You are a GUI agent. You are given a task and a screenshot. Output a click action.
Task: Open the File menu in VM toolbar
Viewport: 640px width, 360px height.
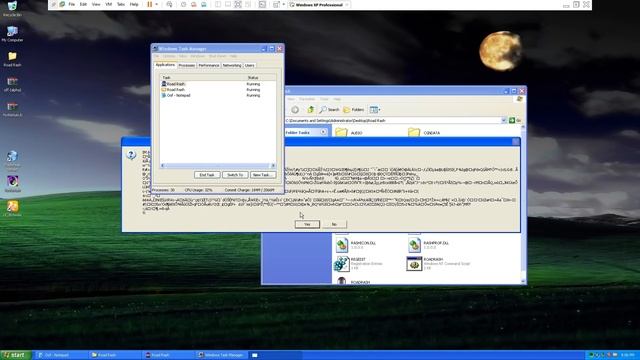point(71,4)
